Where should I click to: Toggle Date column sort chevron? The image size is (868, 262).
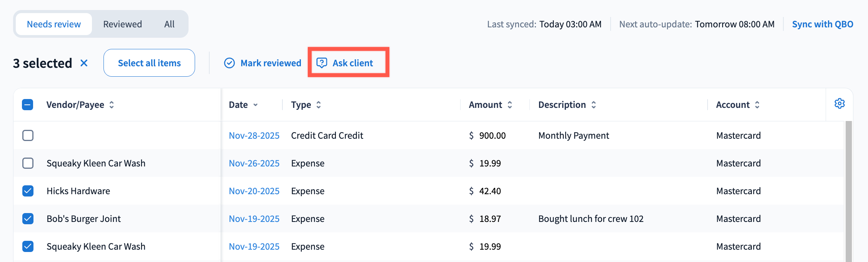tap(255, 105)
